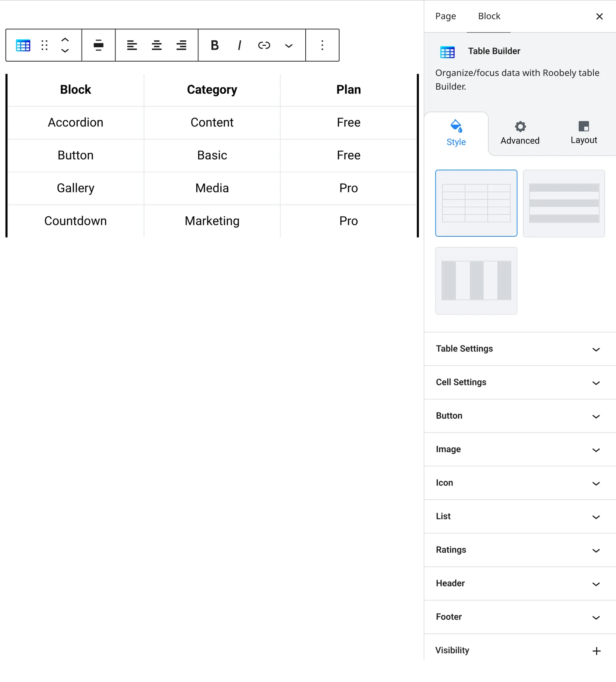Expand the List panel
Screen dimensions: 616x682
(520, 517)
